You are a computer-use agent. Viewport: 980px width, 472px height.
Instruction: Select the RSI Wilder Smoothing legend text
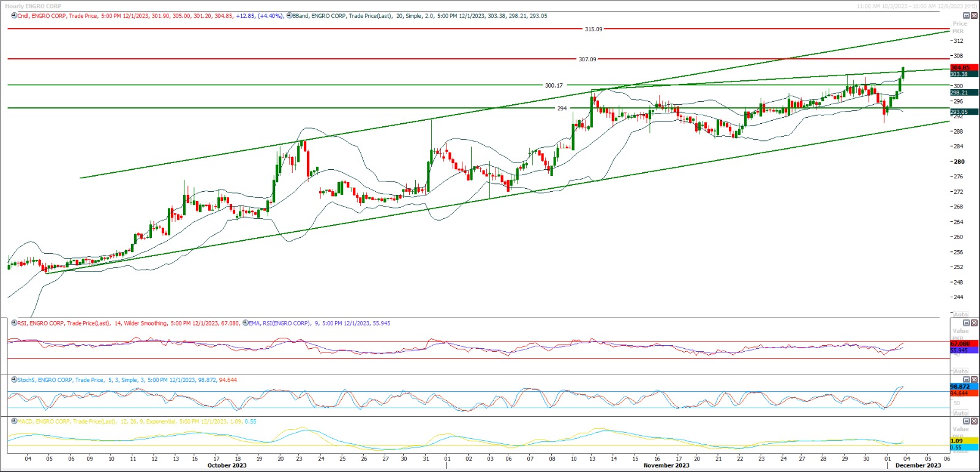[129, 323]
